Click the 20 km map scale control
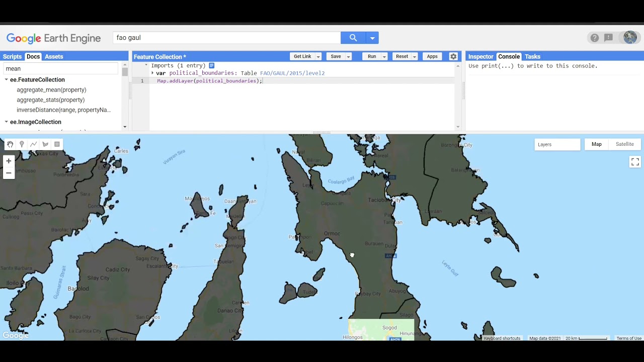 tap(587, 338)
